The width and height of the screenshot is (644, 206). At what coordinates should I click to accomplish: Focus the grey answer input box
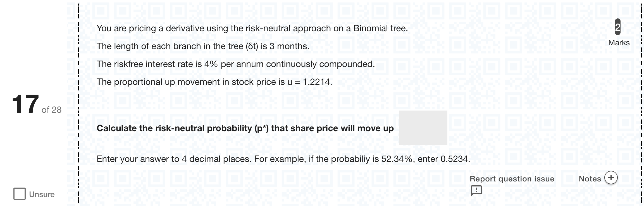[x=423, y=128]
